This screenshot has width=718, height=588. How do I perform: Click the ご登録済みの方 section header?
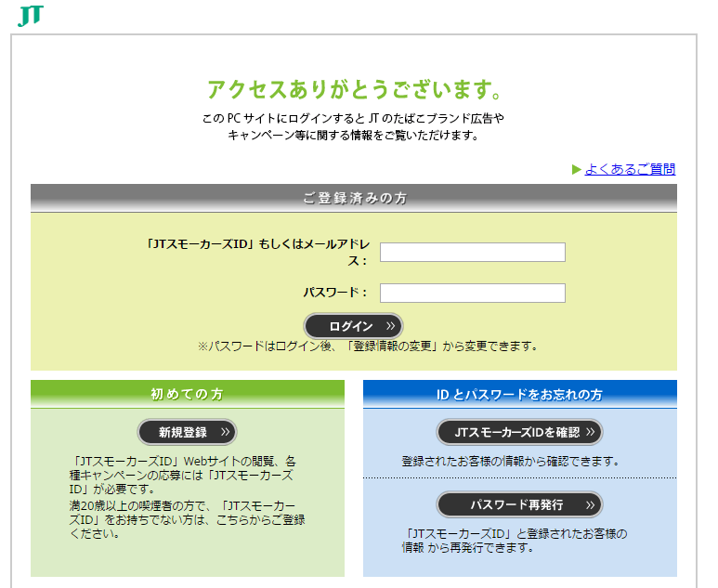[354, 198]
